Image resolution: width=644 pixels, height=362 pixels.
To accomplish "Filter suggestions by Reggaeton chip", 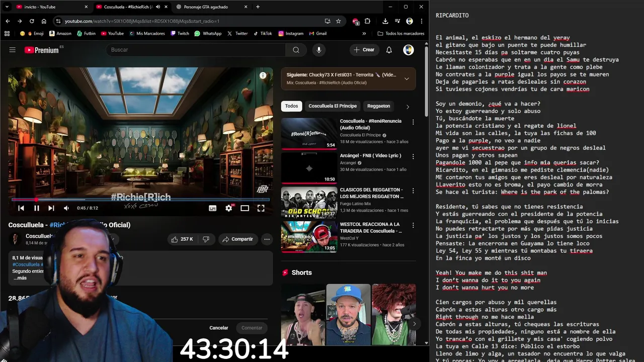I will pos(378,106).
